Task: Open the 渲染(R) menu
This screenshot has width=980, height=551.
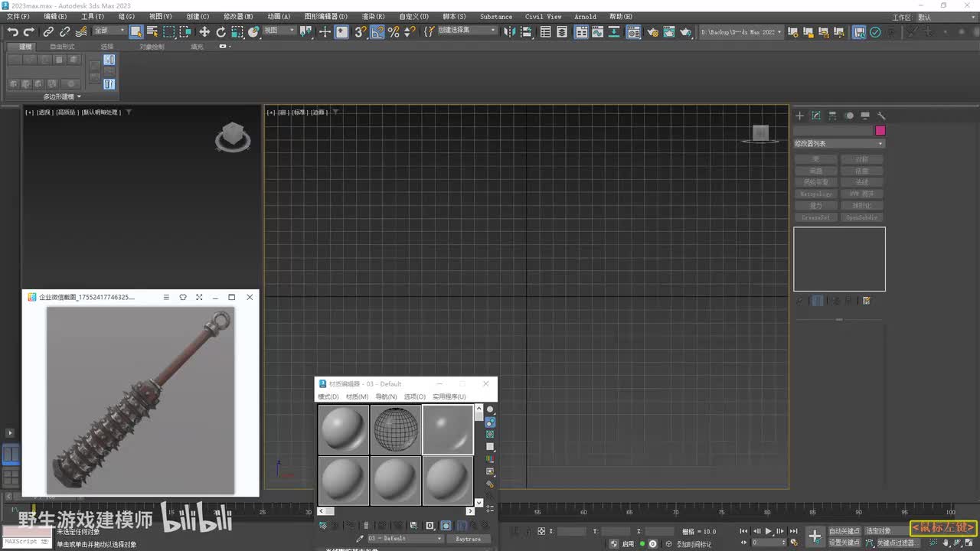Action: [x=373, y=17]
